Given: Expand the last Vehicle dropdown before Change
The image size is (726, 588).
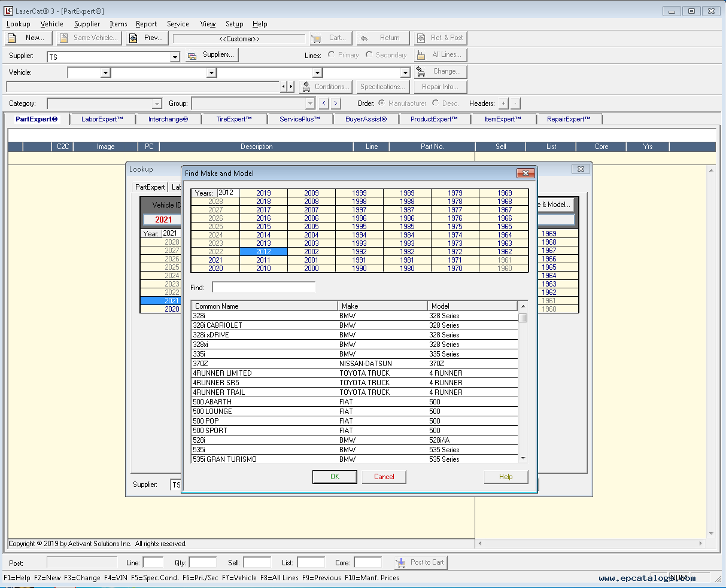Looking at the screenshot, I should 405,72.
